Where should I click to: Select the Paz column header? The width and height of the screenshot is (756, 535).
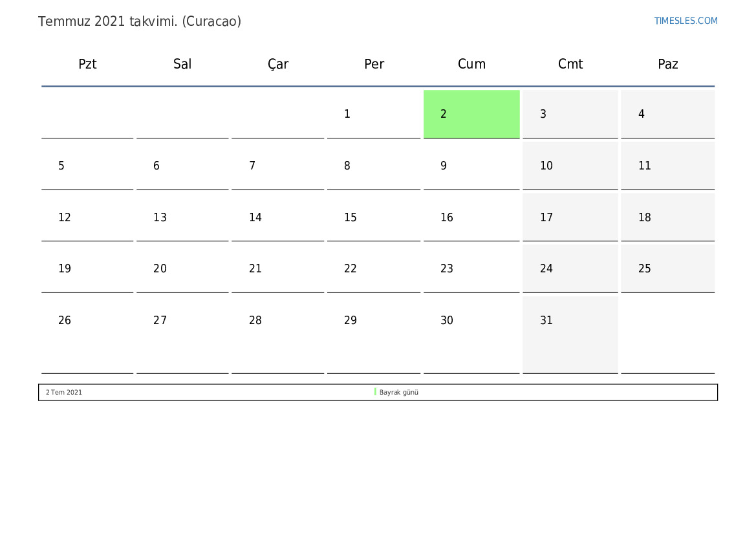(668, 64)
